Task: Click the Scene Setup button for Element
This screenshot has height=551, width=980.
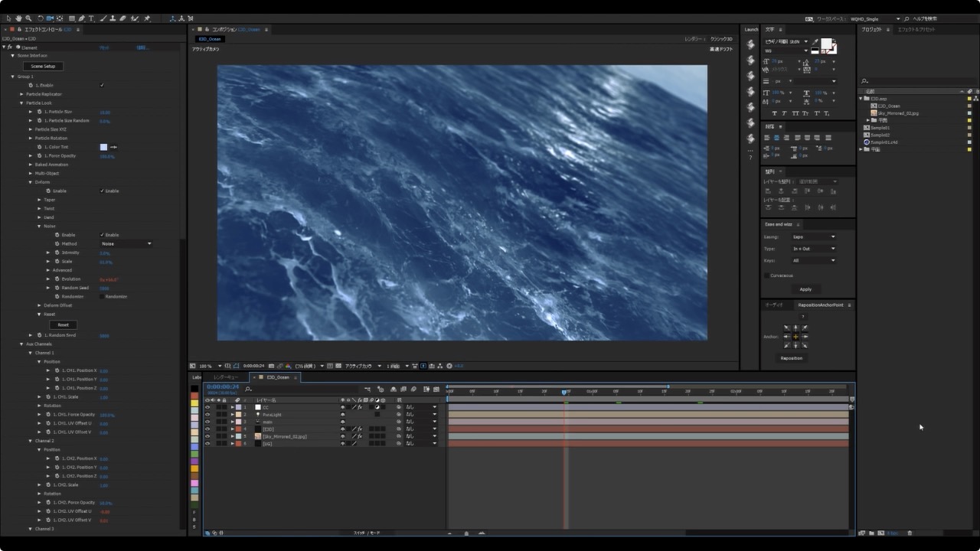Action: click(x=43, y=66)
